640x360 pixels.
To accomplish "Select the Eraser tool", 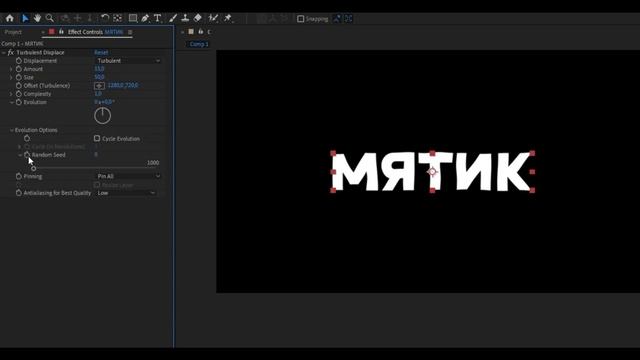I will tap(198, 18).
